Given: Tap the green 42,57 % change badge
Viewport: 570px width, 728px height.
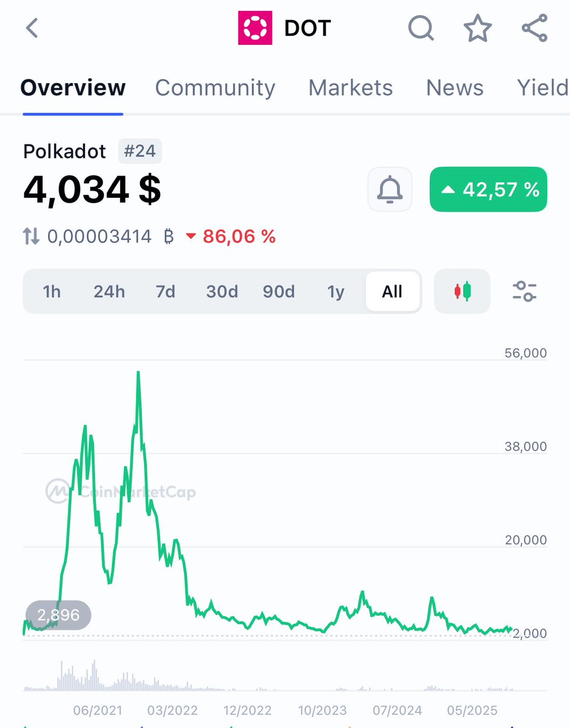Looking at the screenshot, I should [488, 189].
